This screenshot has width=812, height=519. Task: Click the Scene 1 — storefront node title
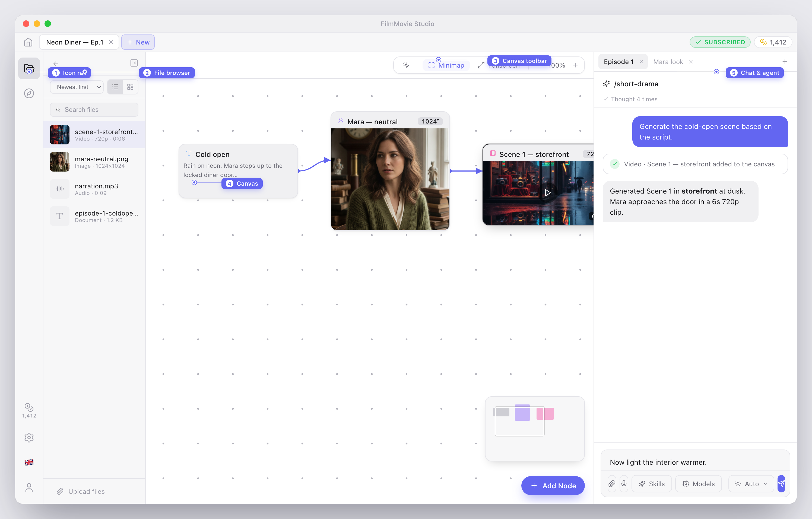534,154
